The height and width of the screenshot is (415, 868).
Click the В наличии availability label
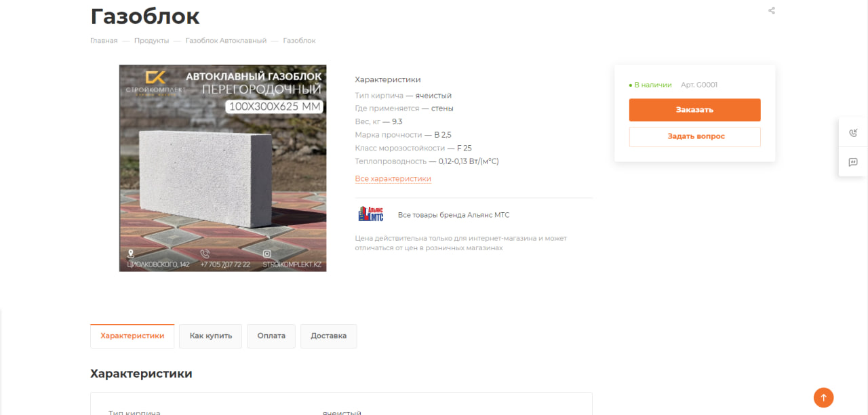tap(650, 85)
